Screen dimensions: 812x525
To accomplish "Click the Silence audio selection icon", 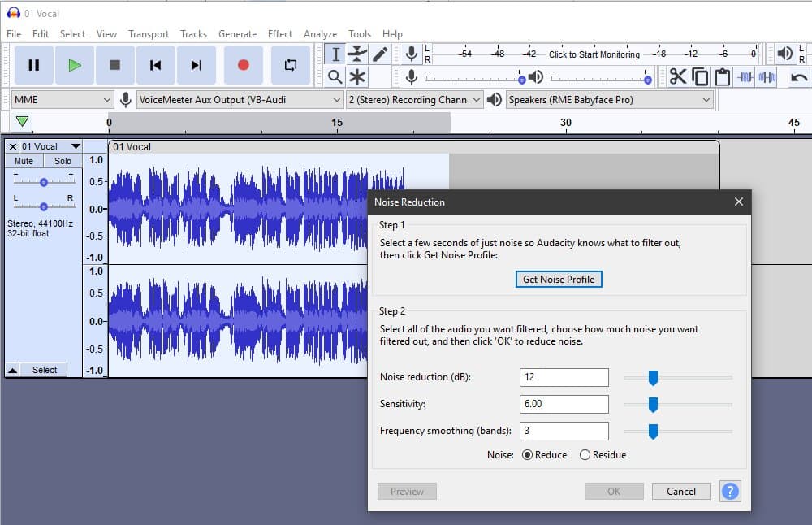I will (767, 76).
